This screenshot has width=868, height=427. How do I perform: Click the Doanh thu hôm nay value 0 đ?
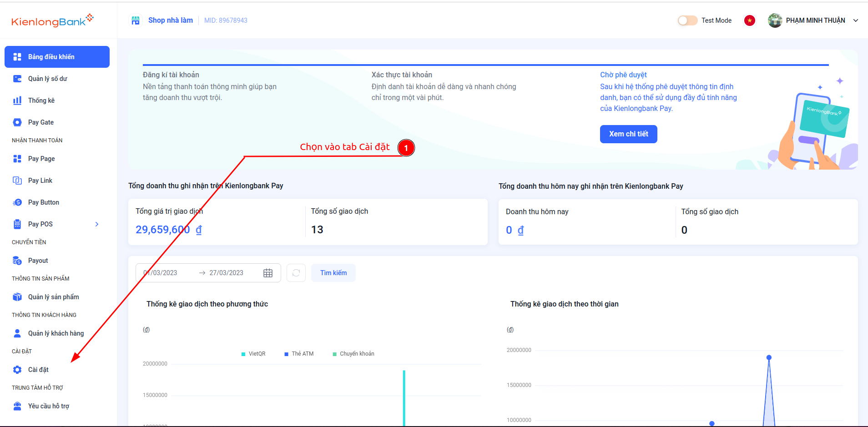tap(515, 230)
